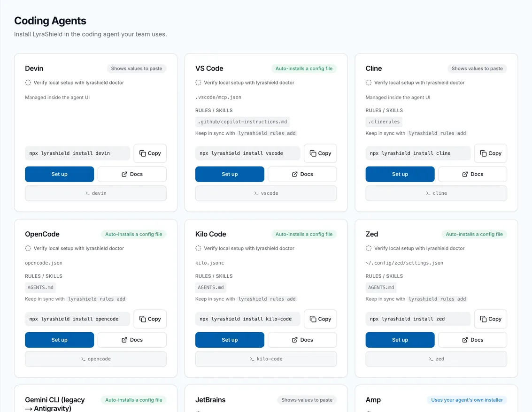Image resolution: width=532 pixels, height=412 pixels.
Task: Click the terminal prompt icon beside vscode
Action: [256, 193]
